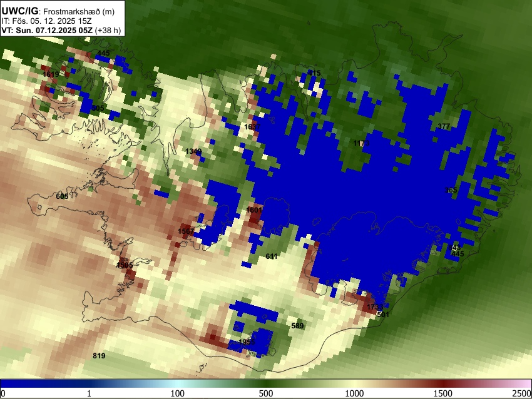Screen dimensions: 532x399
Task: Click the '819' label
Action: (99, 356)
